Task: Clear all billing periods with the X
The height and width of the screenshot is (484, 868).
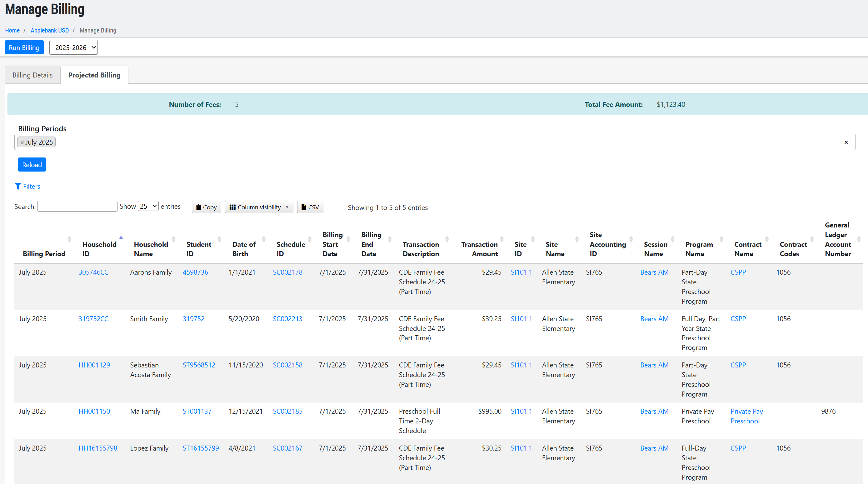Action: coord(846,142)
